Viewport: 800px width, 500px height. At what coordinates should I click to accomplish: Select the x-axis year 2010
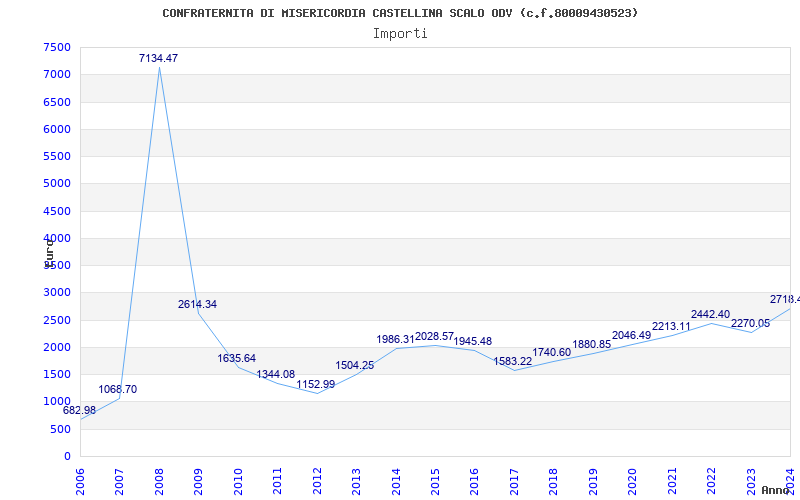238,482
